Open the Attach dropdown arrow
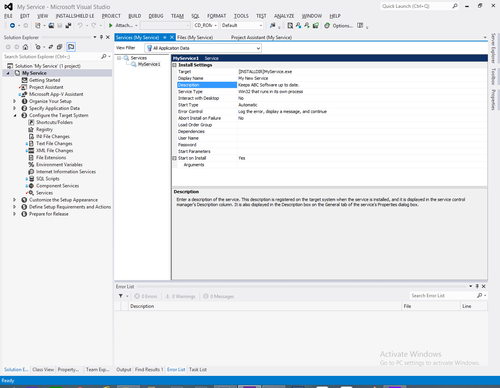Viewport: 500px width, 388px height. (136, 25)
